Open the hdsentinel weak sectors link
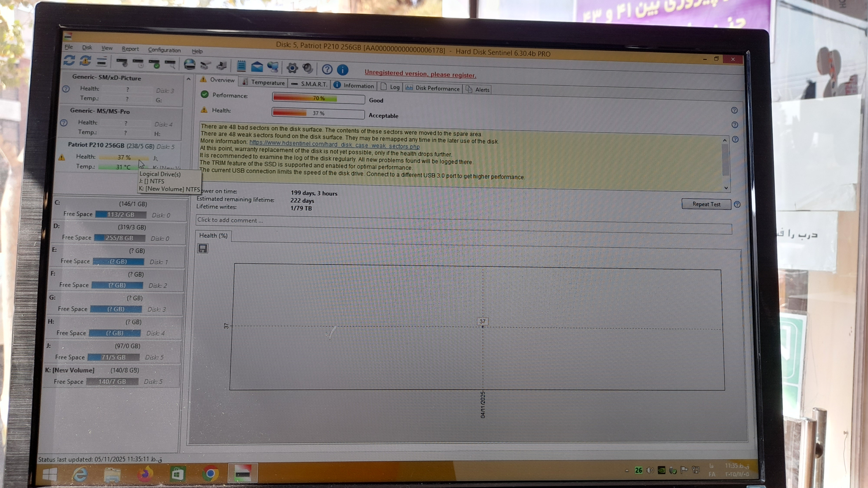The width and height of the screenshot is (868, 488). 334,144
